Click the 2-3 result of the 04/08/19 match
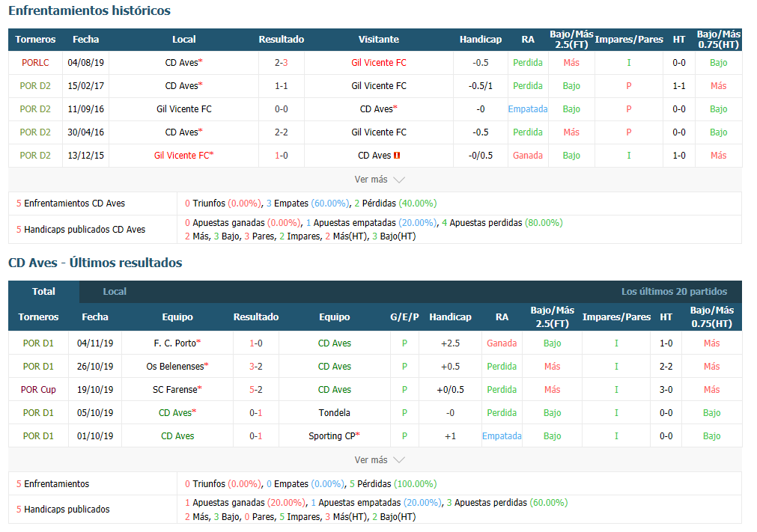 click(x=281, y=63)
